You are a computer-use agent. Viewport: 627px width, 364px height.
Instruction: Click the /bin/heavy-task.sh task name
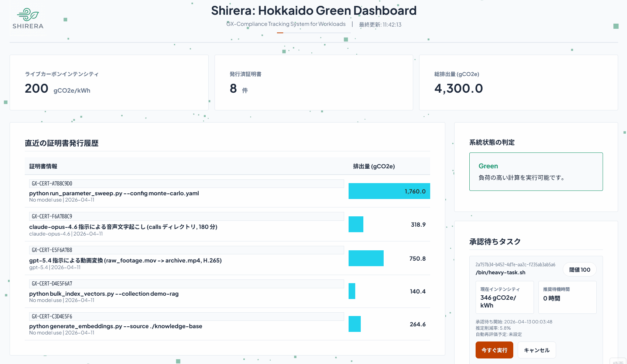[x=500, y=272]
